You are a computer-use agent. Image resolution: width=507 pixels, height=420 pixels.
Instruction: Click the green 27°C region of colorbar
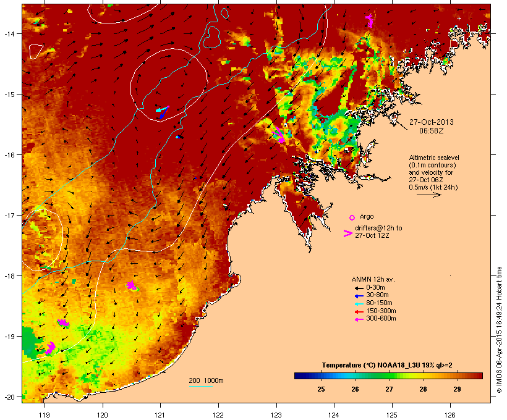coord(389,376)
